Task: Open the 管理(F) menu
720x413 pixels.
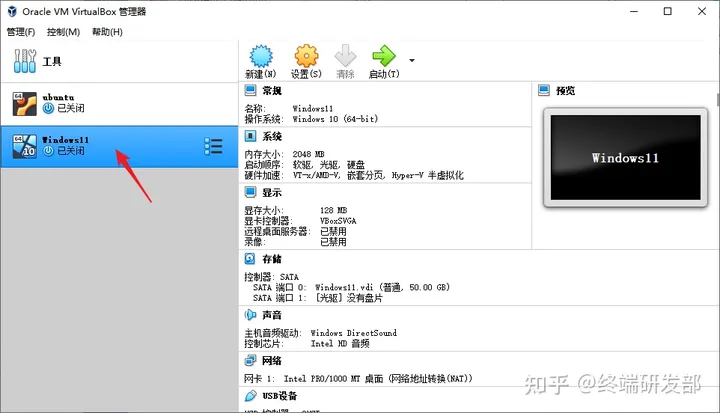Action: 21,32
